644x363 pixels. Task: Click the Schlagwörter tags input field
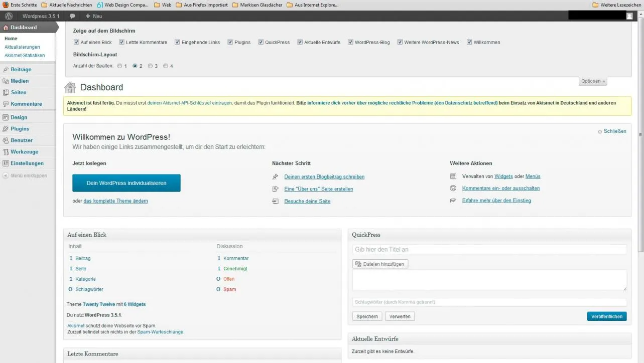pos(489,302)
